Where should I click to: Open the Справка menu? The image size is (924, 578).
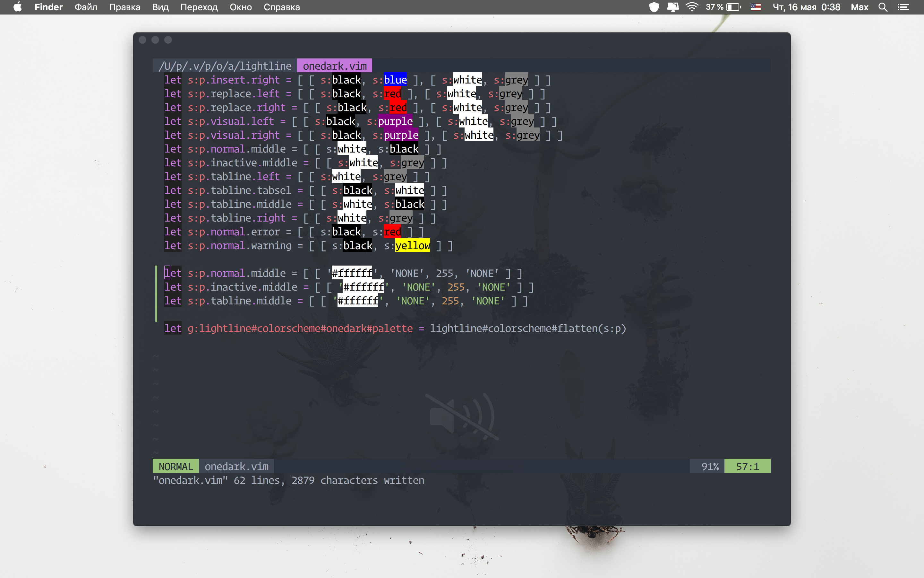(282, 7)
